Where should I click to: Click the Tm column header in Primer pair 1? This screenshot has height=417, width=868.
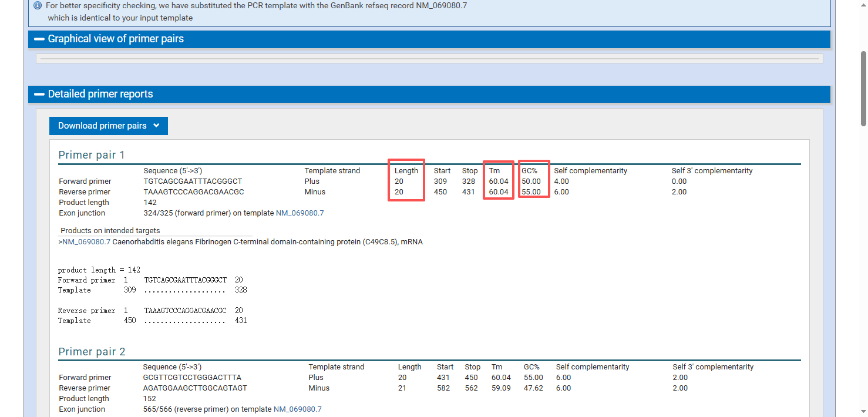pos(494,171)
